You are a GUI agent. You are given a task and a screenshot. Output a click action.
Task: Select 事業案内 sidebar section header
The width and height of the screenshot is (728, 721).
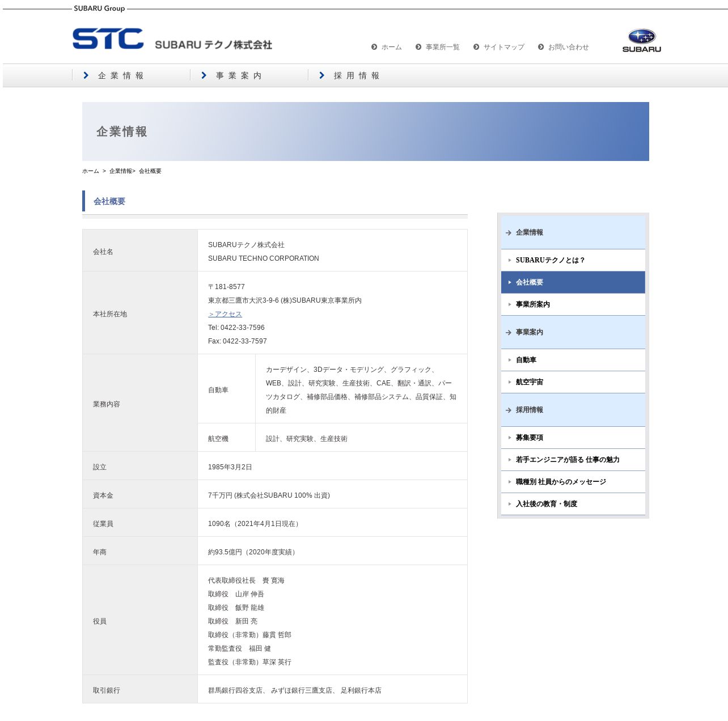573,332
